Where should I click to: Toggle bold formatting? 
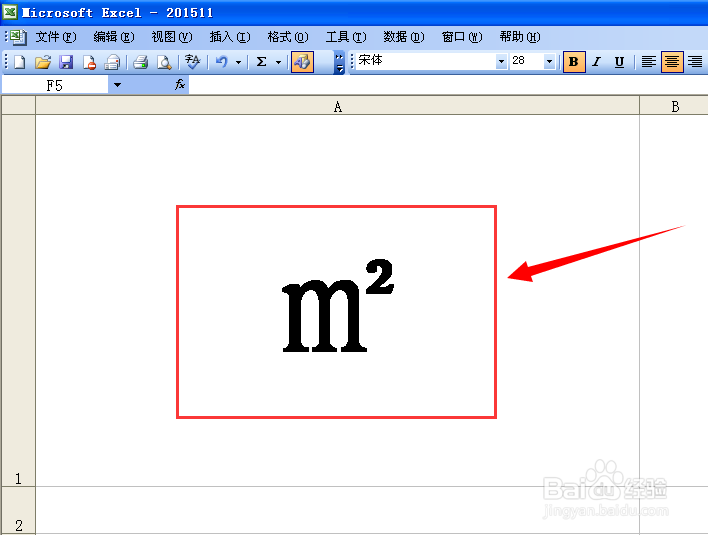(574, 62)
